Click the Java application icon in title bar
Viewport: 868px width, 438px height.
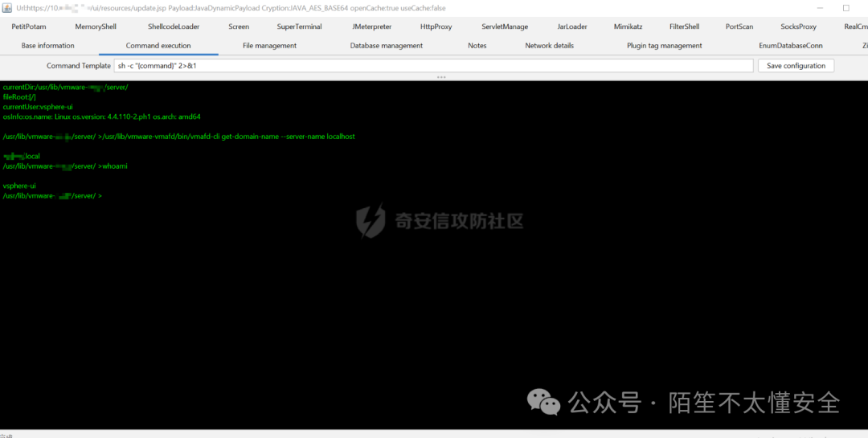click(8, 8)
